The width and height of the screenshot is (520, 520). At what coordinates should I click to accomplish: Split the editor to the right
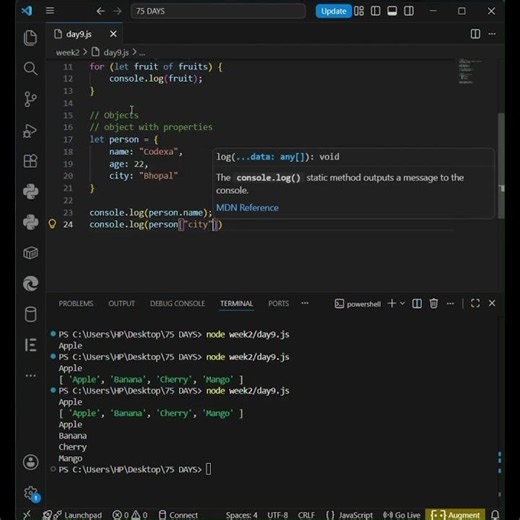pyautogui.click(x=475, y=34)
